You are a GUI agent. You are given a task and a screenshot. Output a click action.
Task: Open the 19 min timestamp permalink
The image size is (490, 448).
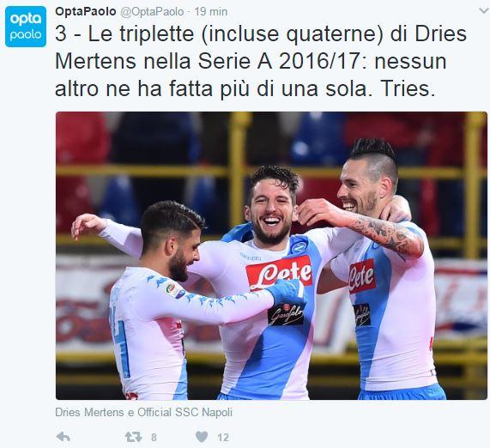click(x=211, y=12)
